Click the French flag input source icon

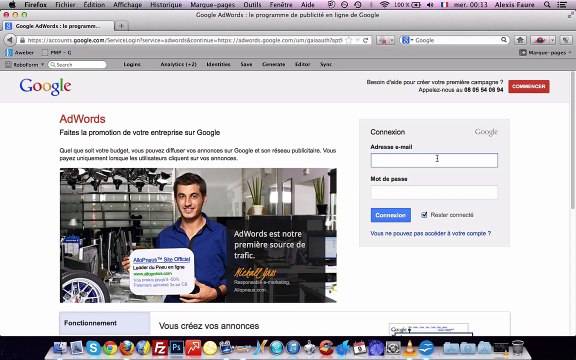point(444,5)
